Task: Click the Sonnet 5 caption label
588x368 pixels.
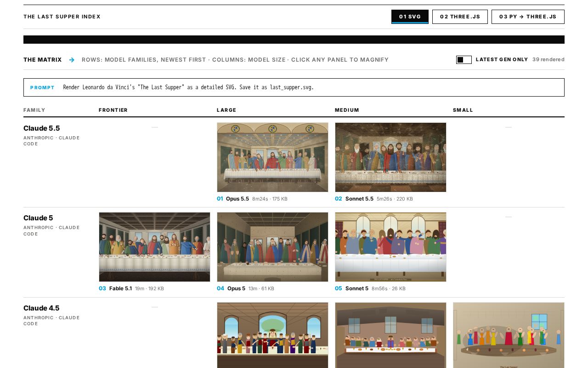Action: [x=357, y=288]
